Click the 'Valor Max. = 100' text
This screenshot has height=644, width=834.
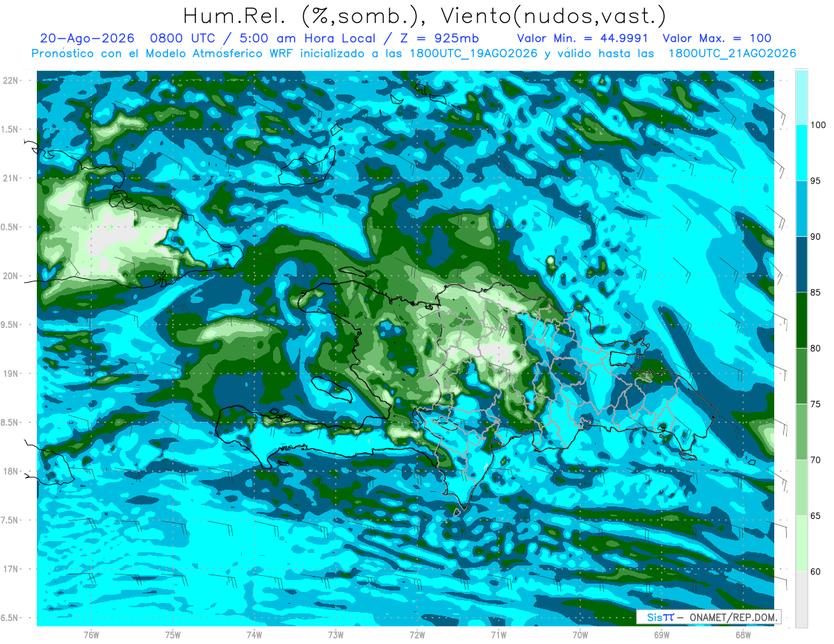click(717, 38)
